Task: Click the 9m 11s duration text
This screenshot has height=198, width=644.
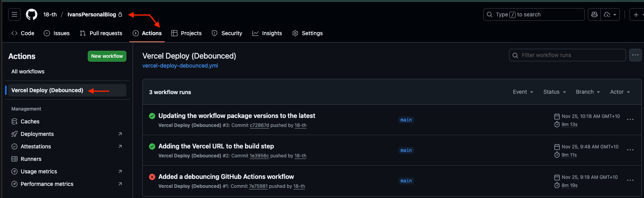Action: click(x=569, y=155)
